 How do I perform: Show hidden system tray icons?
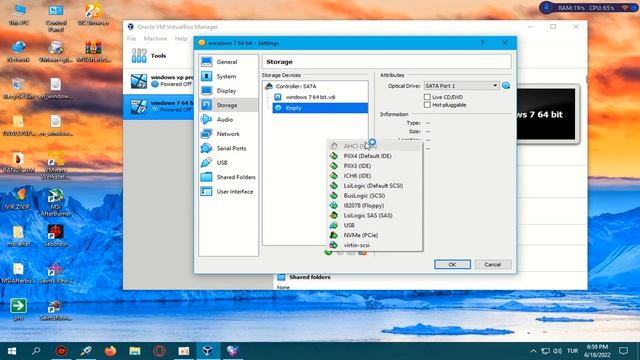(533, 351)
